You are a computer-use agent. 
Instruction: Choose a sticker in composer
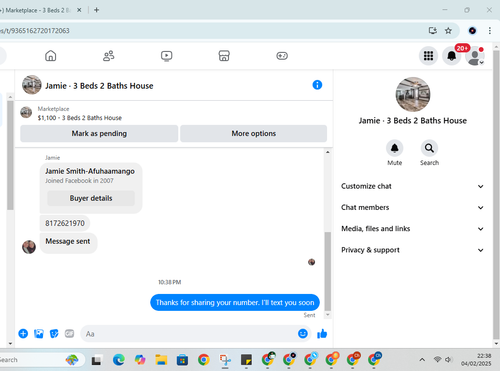point(54,333)
